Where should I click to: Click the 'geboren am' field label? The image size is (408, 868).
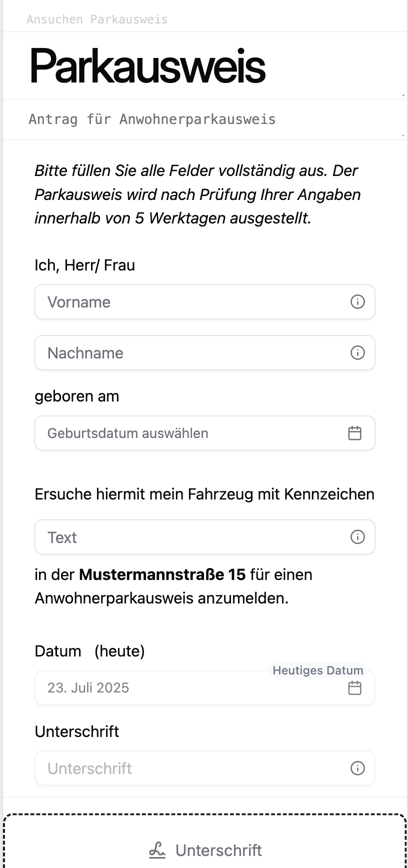pos(76,396)
